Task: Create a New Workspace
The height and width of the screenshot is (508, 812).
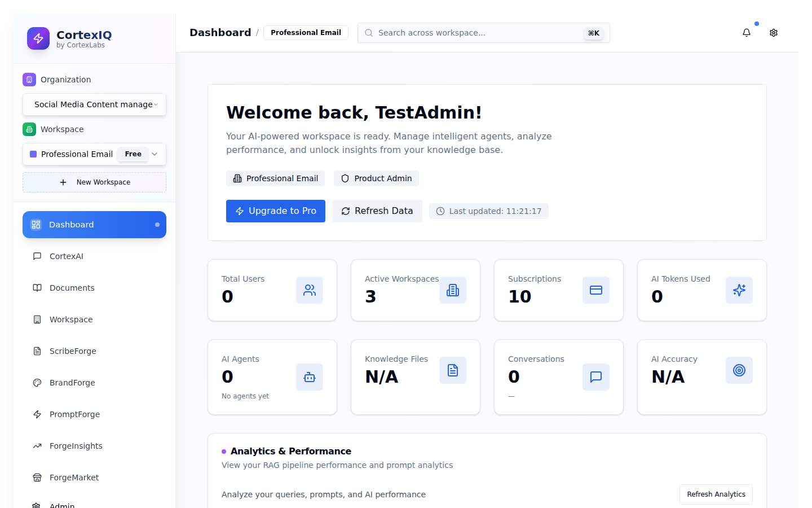Action: 94,182
